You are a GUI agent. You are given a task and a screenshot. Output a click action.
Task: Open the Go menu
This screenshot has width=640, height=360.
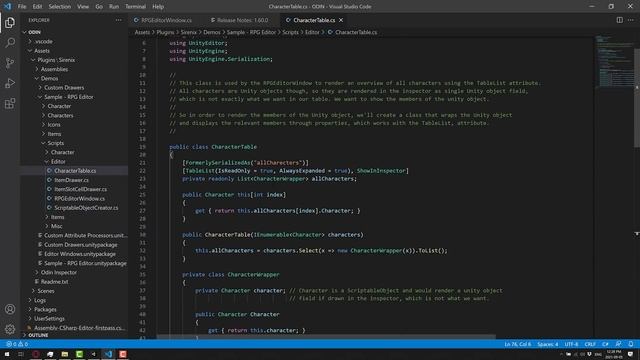pyautogui.click(x=99, y=7)
